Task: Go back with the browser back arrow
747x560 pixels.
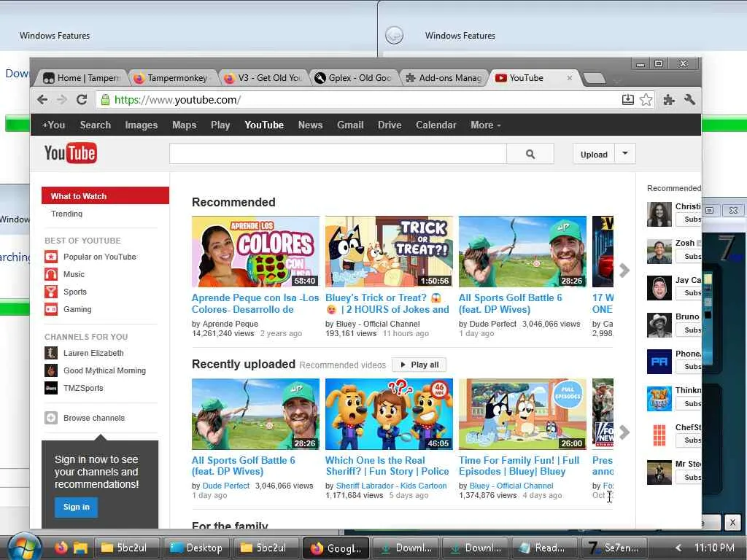Action: pos(42,99)
